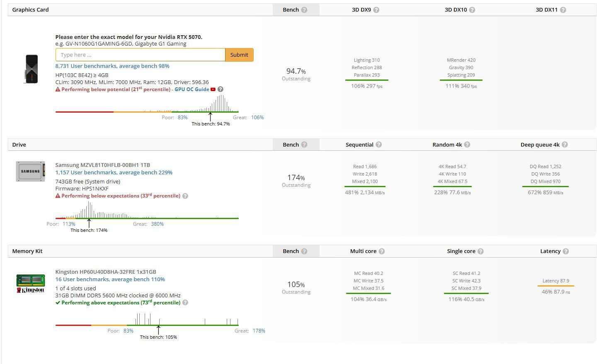Click help icon after drive 33rd percentile warning
The image size is (599, 364).
[x=185, y=196]
